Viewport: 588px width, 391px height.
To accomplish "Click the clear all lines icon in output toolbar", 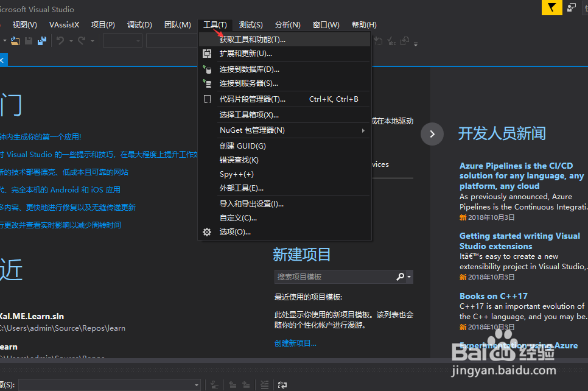I will pos(265,385).
